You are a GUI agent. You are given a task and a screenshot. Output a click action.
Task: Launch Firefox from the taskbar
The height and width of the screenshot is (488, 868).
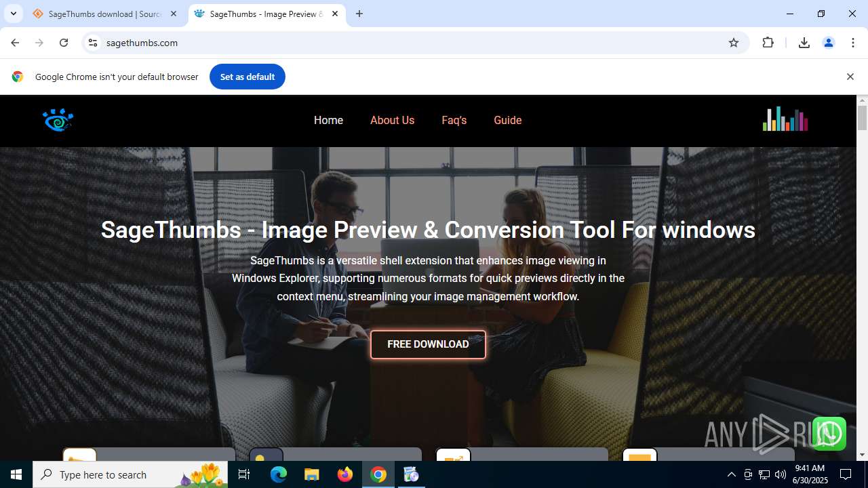345,474
